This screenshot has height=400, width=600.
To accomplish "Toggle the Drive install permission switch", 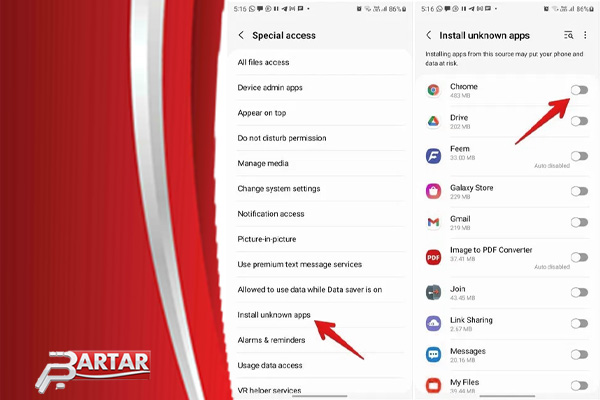I will pyautogui.click(x=579, y=121).
